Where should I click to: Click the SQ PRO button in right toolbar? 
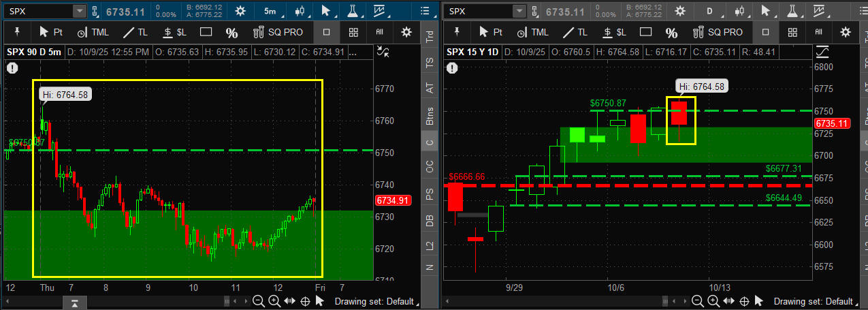pos(718,32)
